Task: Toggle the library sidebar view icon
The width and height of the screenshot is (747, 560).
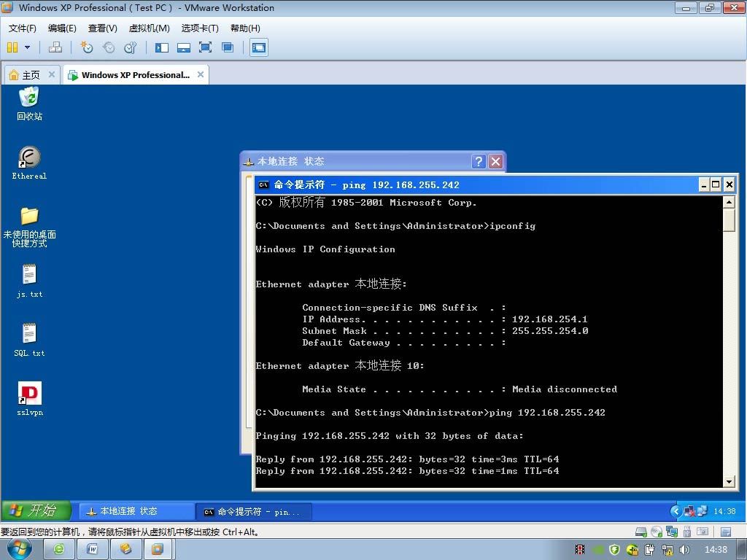Action: (162, 47)
